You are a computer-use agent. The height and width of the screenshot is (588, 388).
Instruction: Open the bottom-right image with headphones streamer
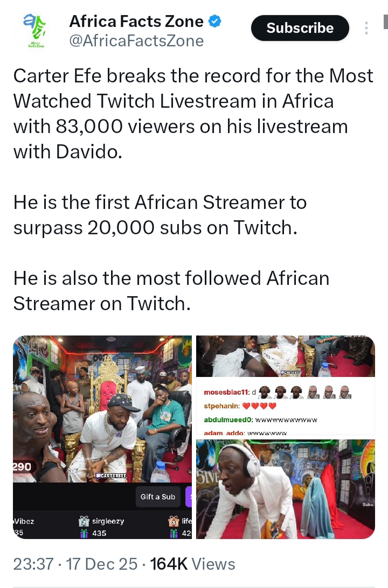click(x=285, y=489)
